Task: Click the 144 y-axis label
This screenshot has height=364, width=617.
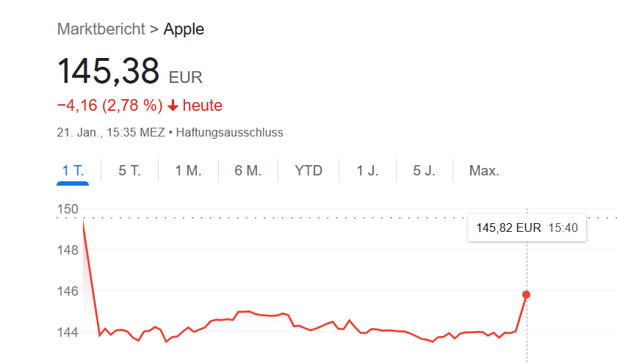Action: 68,332
